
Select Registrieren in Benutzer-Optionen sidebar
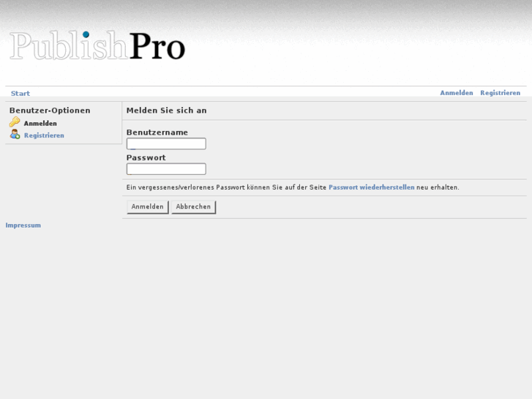click(x=44, y=135)
